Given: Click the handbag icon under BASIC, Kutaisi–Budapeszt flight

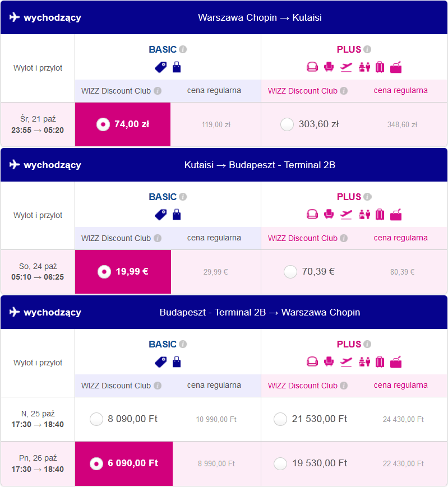Looking at the screenshot, I should (177, 215).
